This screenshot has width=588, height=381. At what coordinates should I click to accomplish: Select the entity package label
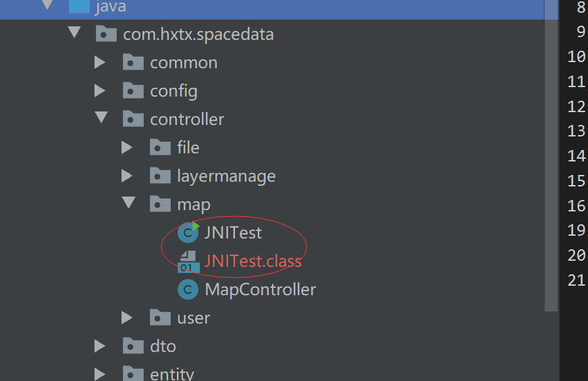172,374
